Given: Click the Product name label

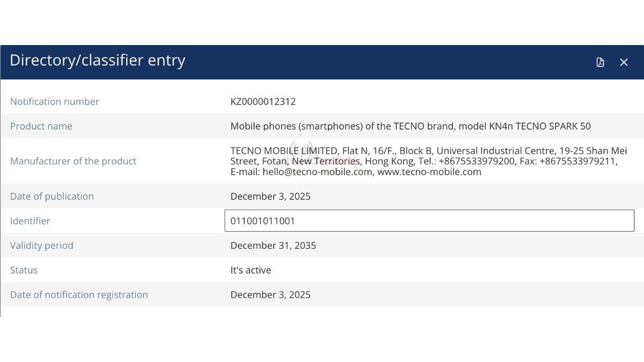Looking at the screenshot, I should (41, 126).
